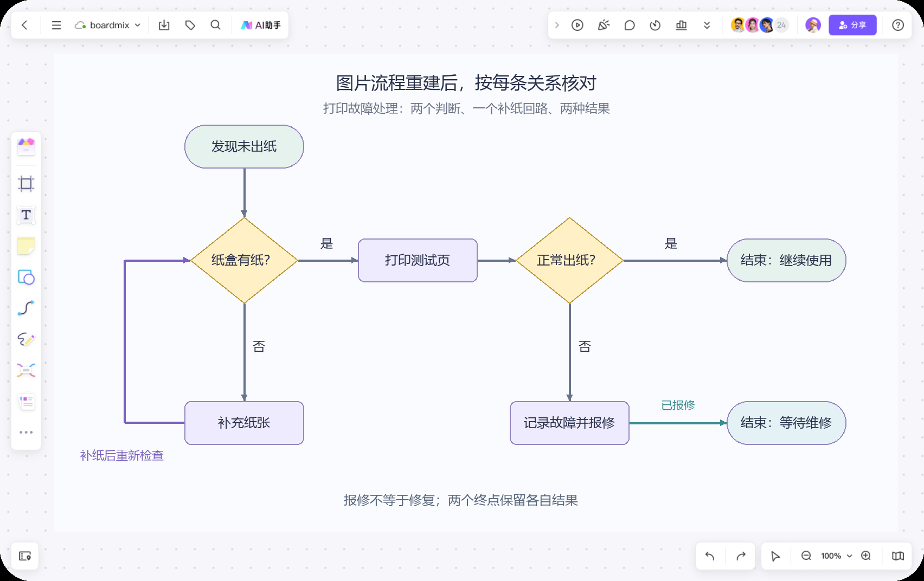The image size is (924, 581).
Task: Select the 纸盒有纸? decision diamond
Action: pyautogui.click(x=245, y=260)
